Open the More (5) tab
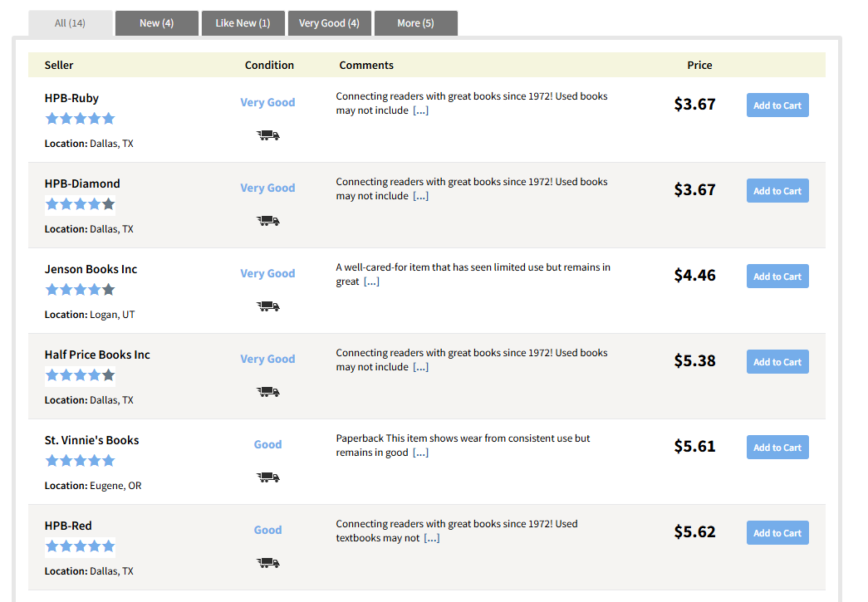Screen dimensions: 868x602 (416, 23)
